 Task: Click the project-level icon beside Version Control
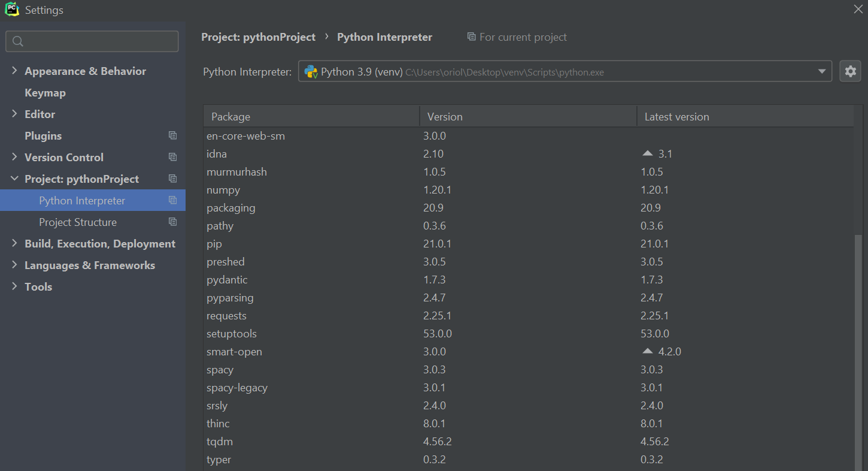click(172, 157)
